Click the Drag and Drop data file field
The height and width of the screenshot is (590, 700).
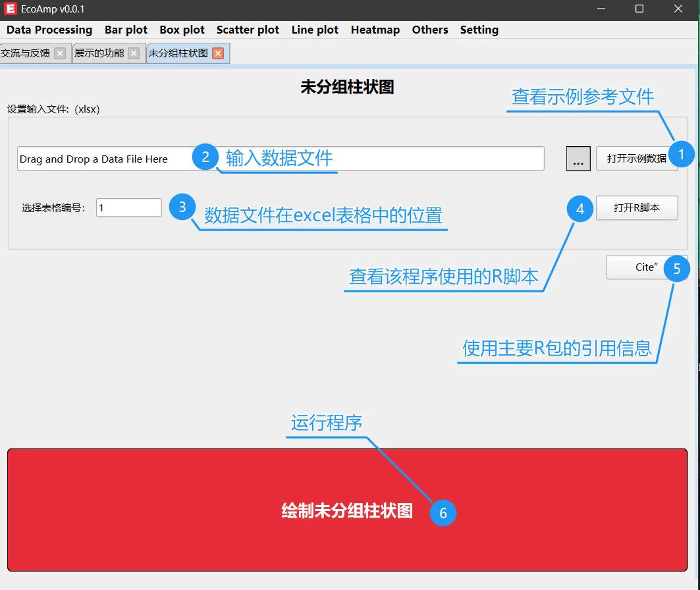click(281, 159)
